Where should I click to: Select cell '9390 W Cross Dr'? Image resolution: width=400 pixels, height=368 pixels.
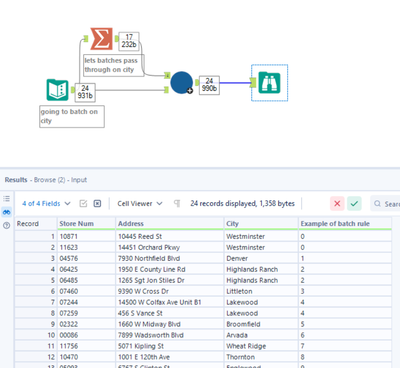pyautogui.click(x=170, y=291)
